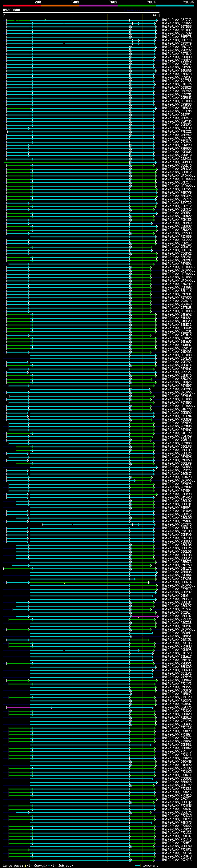Select the UniRef100_A4RUV4 label

click(x=177, y=508)
